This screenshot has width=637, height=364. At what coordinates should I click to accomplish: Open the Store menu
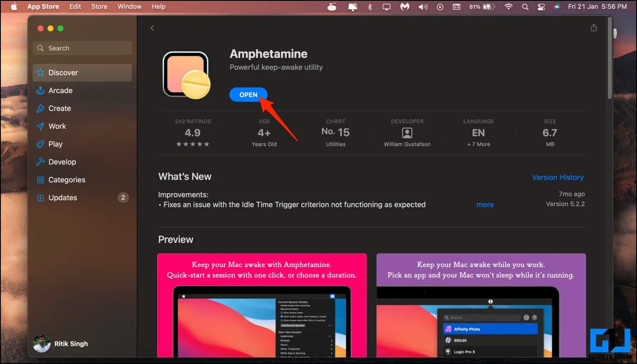(x=99, y=7)
